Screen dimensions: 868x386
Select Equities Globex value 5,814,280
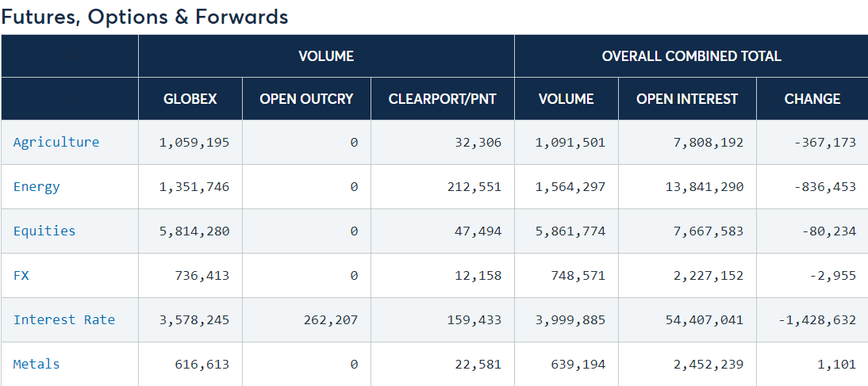[x=194, y=231]
